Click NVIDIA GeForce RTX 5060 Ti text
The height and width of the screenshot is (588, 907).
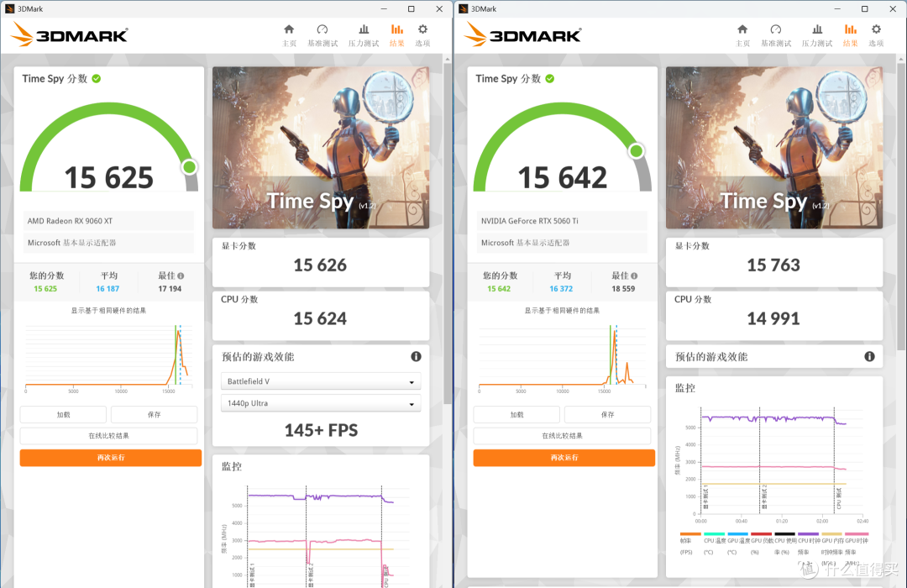(529, 221)
